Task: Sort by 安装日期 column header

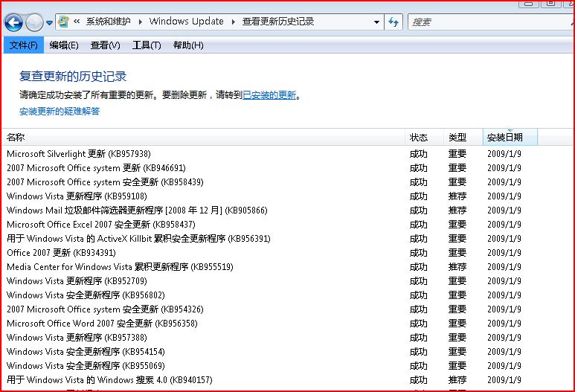Action: (510, 137)
